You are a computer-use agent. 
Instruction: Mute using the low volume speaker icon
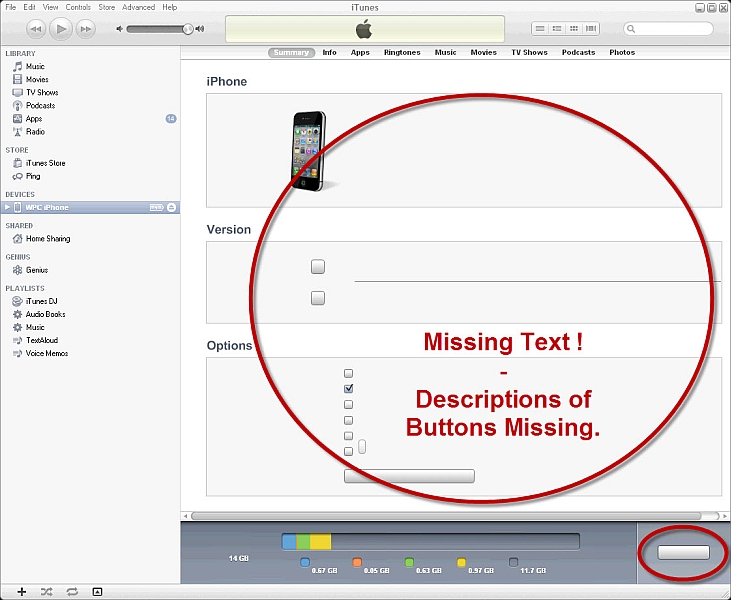(x=119, y=29)
